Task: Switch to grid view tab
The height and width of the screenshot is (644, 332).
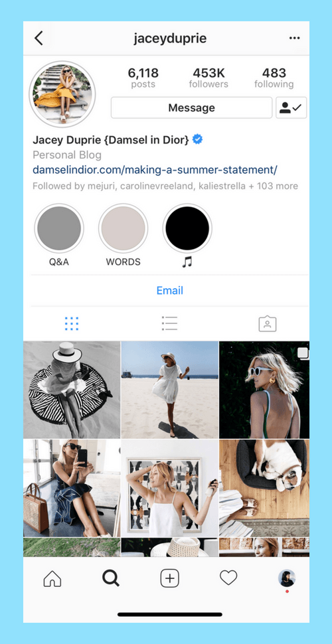Action: [x=72, y=323]
